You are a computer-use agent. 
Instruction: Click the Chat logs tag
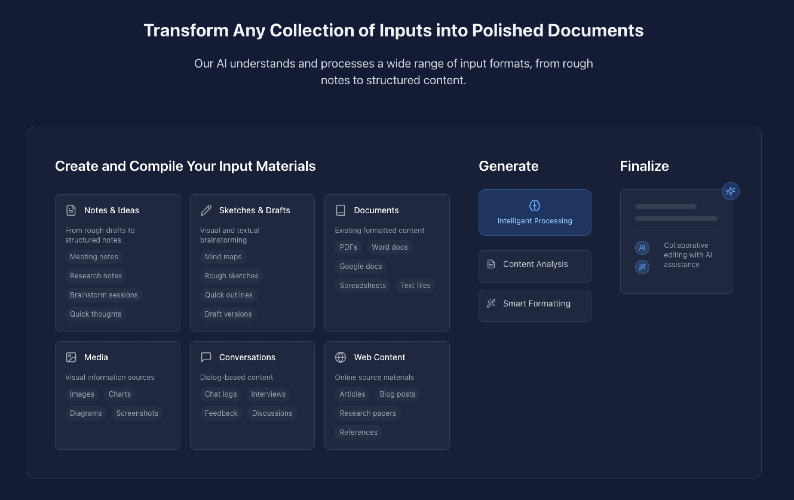pos(221,394)
